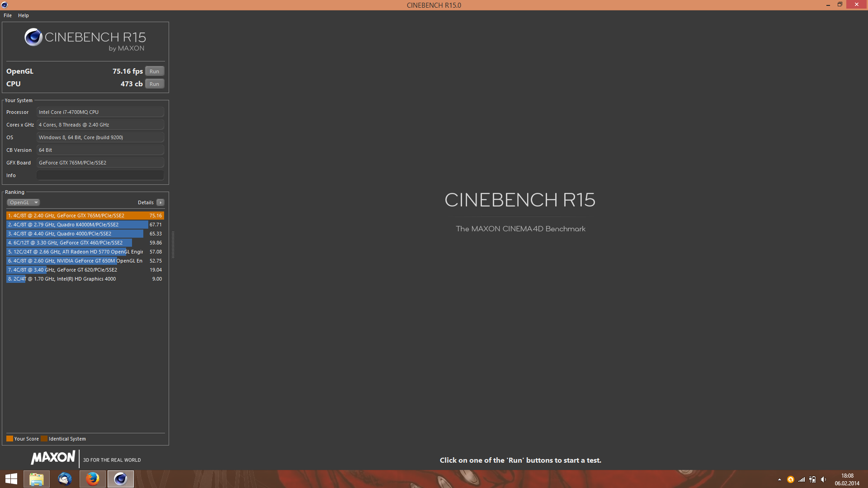Open Firefox from the taskbar
Viewport: 868px width, 488px height.
click(x=93, y=479)
